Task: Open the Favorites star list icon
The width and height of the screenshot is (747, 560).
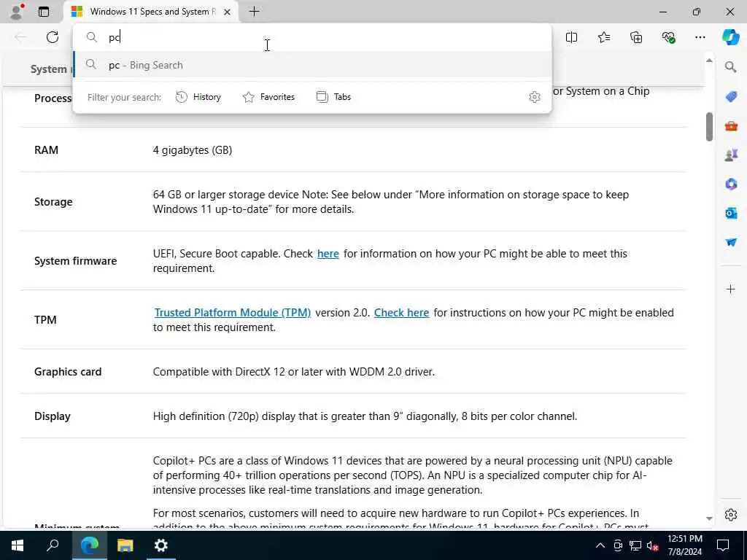Action: pyautogui.click(x=603, y=37)
